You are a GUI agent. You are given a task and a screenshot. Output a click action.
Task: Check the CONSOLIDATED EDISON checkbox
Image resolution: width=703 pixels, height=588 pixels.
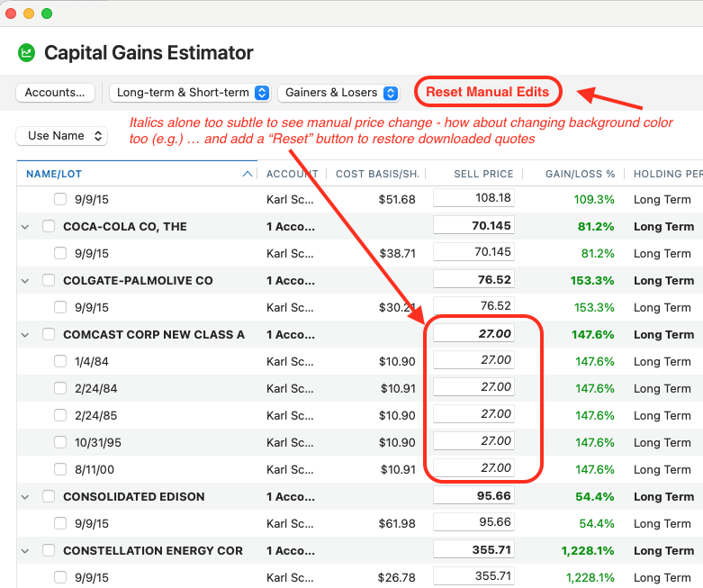click(x=49, y=496)
